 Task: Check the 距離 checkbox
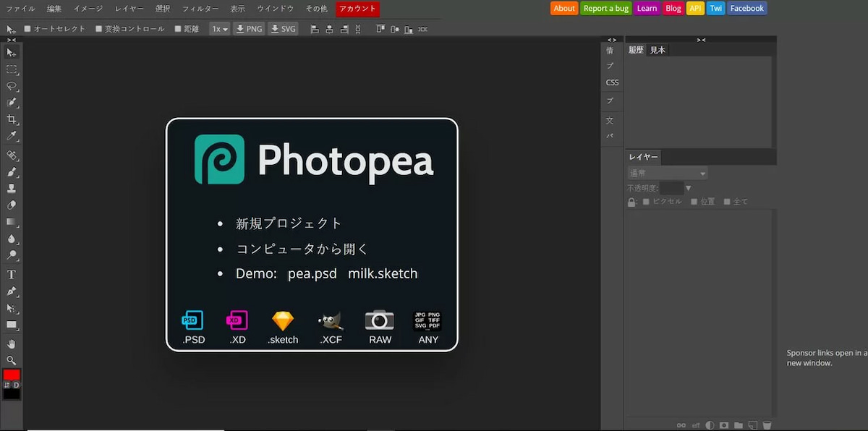click(178, 29)
